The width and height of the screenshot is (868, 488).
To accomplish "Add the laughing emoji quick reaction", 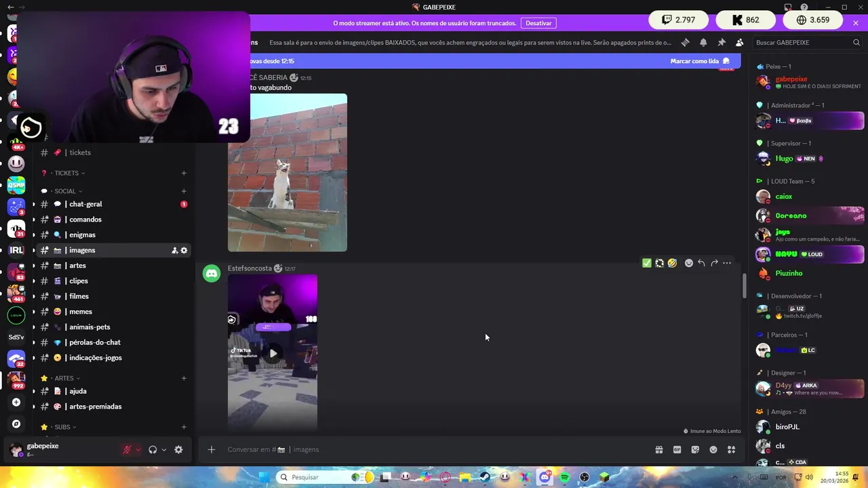I will click(672, 263).
